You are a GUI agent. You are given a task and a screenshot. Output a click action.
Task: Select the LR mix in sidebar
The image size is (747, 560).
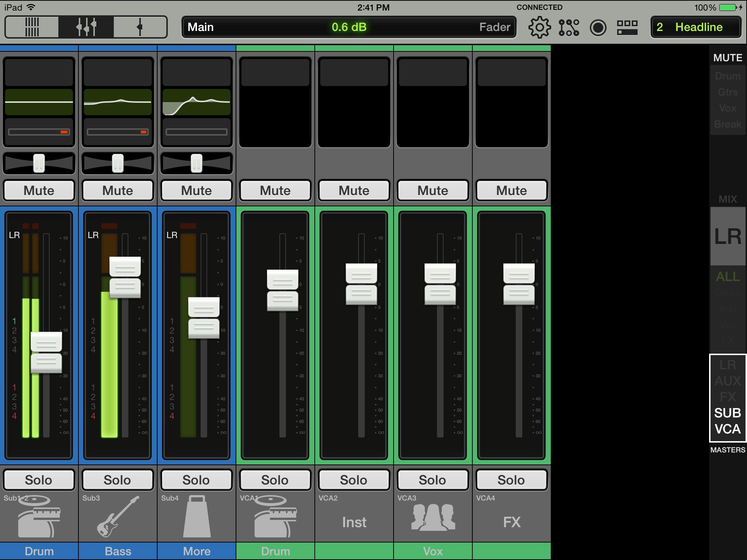pyautogui.click(x=728, y=236)
